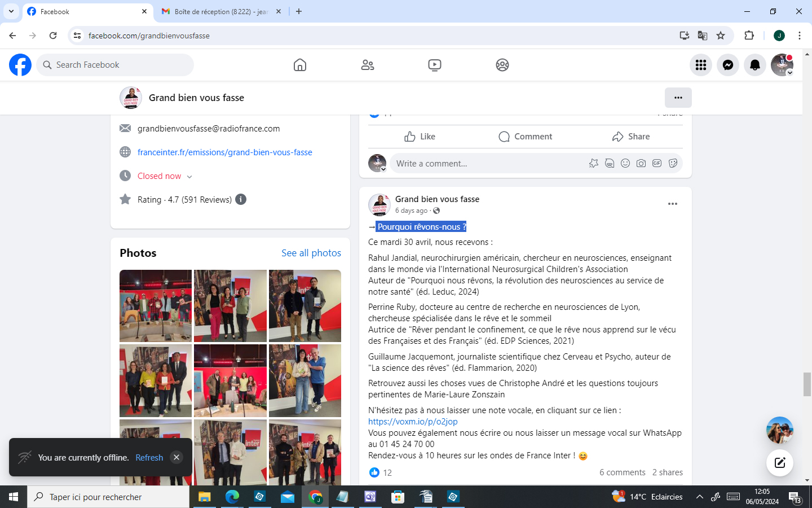This screenshot has height=508, width=812.
Task: Show rating information icon
Action: point(241,199)
